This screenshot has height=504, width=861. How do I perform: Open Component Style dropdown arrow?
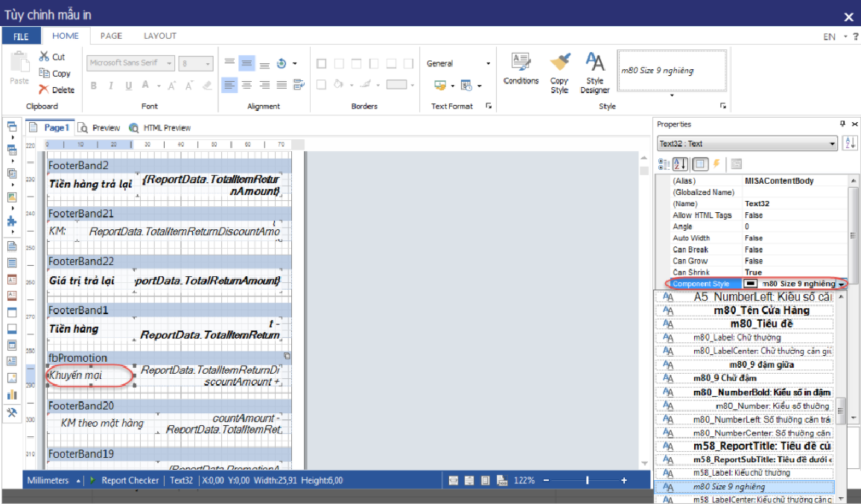tap(841, 284)
